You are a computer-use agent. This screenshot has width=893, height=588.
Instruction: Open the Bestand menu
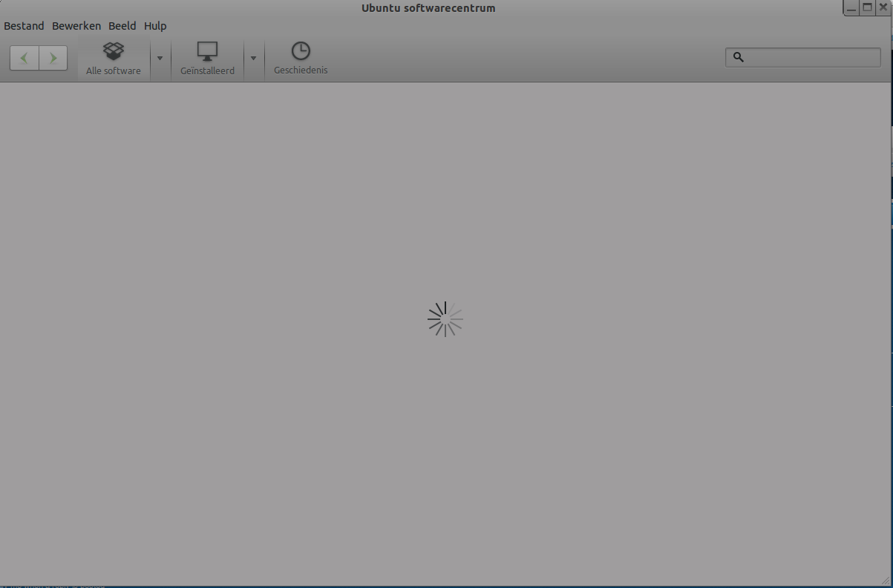click(x=24, y=26)
